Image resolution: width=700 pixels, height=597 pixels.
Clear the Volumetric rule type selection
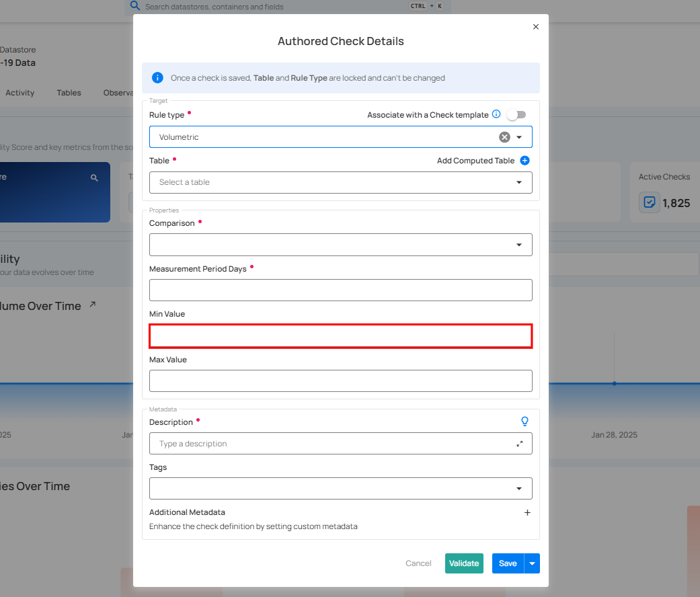(x=504, y=137)
